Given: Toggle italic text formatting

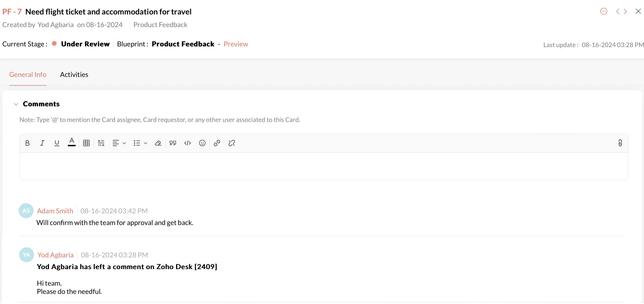Looking at the screenshot, I should [x=42, y=143].
